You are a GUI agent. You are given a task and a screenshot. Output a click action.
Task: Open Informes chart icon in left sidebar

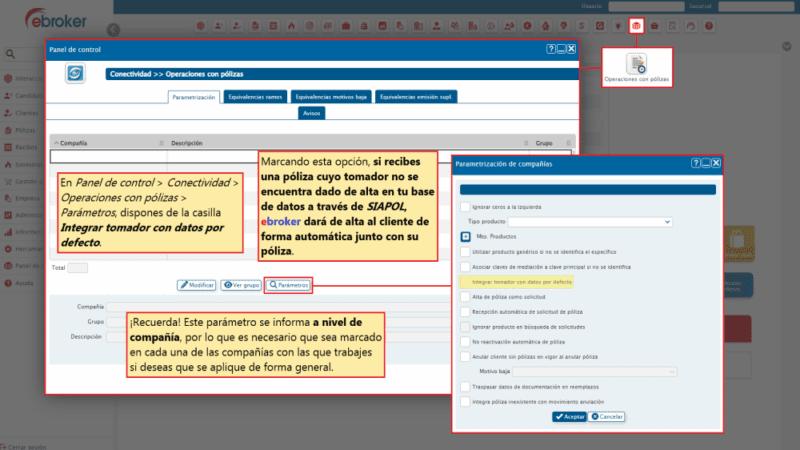click(x=8, y=232)
